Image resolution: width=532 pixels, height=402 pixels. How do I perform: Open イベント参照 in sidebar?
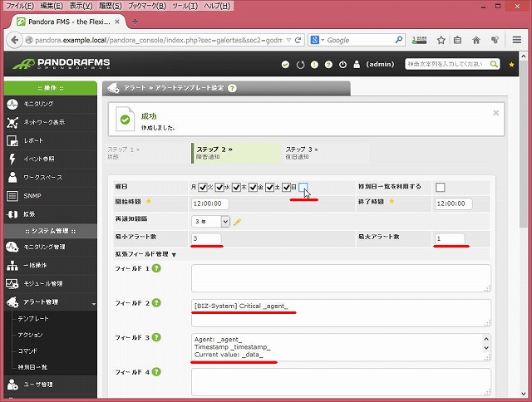50,159
